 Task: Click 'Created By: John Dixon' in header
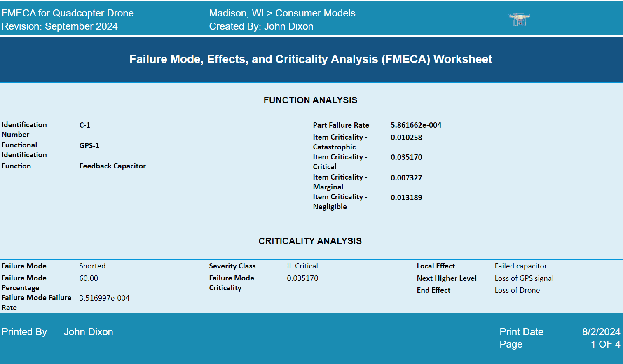pos(261,26)
